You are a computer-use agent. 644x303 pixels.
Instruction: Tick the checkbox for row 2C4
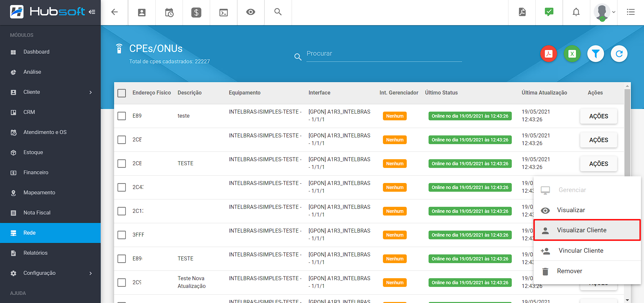122,187
